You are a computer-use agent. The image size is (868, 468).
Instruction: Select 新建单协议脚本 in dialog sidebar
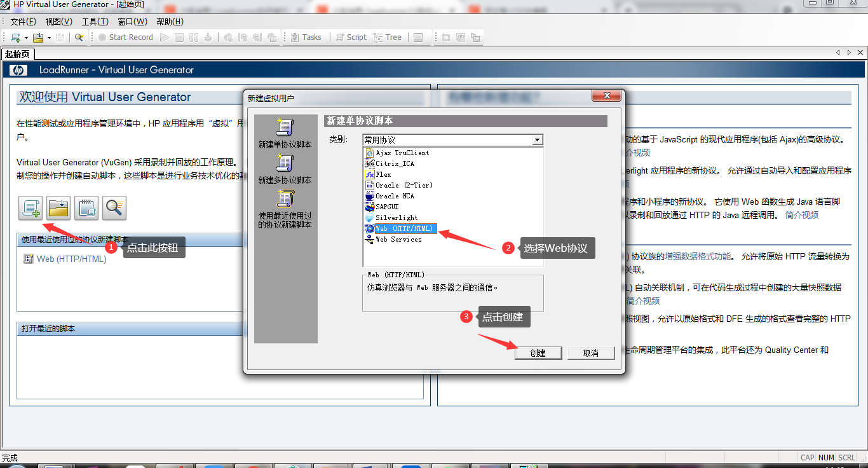pos(285,134)
